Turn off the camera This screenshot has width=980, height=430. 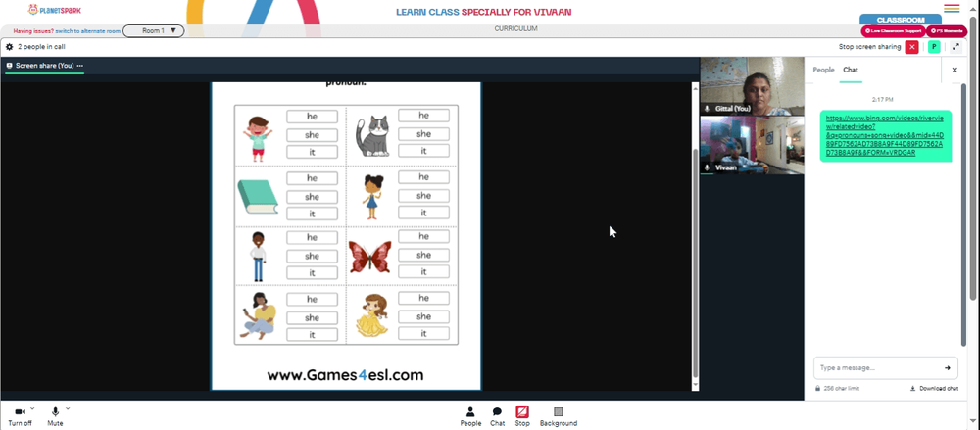point(20,416)
